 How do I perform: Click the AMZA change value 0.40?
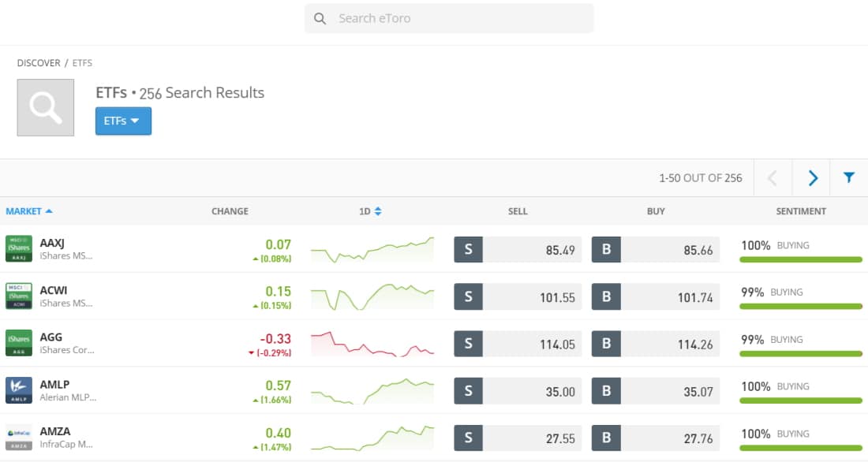pos(278,433)
